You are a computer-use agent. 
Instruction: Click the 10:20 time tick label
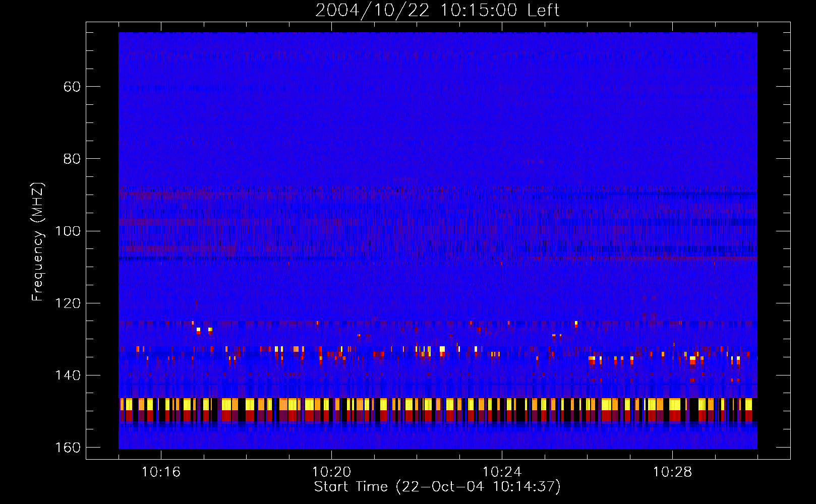pyautogui.click(x=331, y=472)
